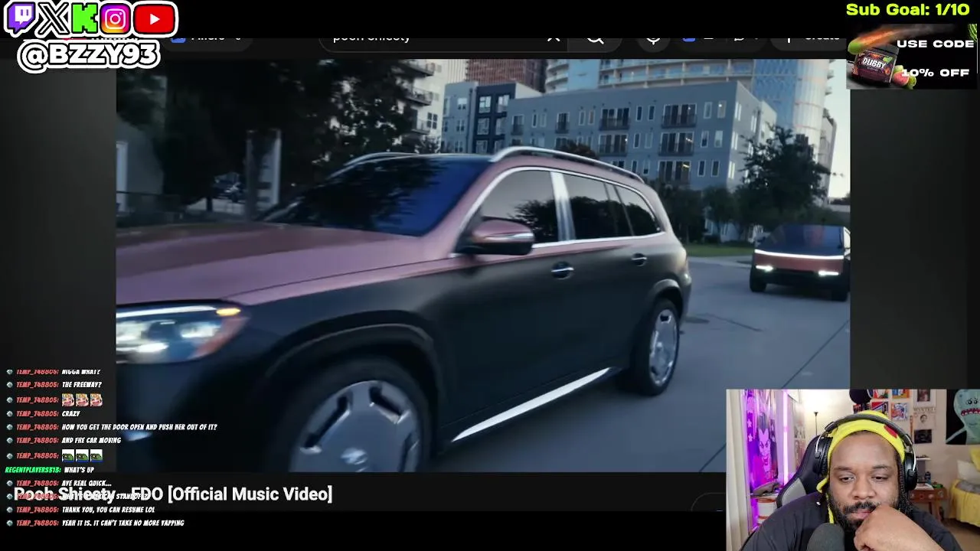This screenshot has height=551, width=980.
Task: Click the Sub Goal 1/10 counter
Action: click(907, 10)
